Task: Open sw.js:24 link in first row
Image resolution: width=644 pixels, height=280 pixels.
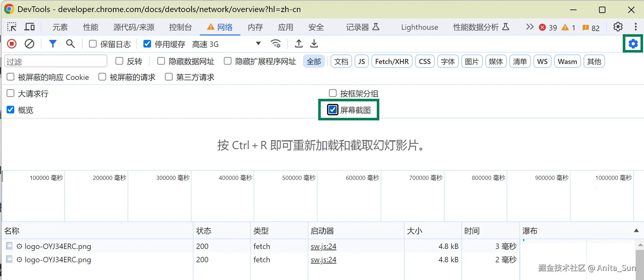Action: click(x=323, y=246)
